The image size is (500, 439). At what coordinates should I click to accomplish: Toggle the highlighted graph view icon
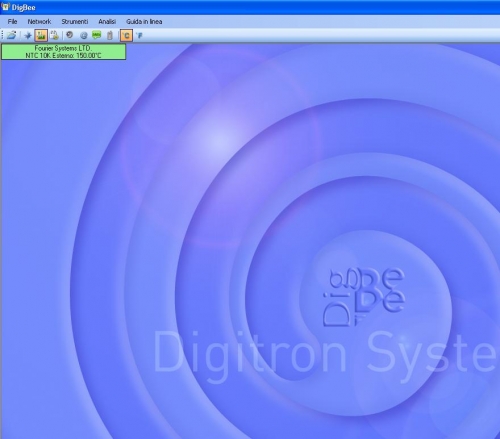pos(41,35)
